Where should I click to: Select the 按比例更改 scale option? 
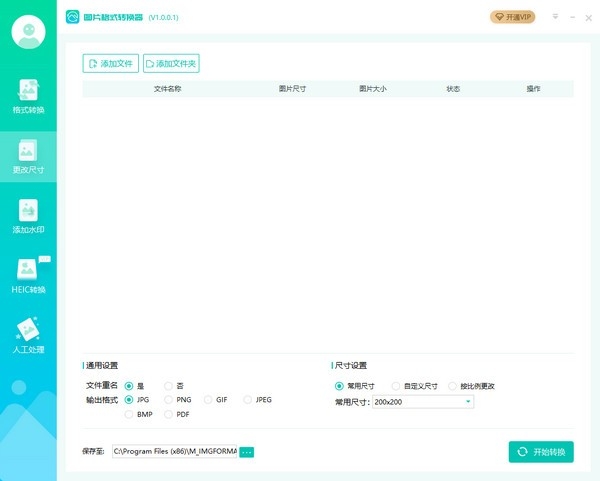tap(453, 385)
